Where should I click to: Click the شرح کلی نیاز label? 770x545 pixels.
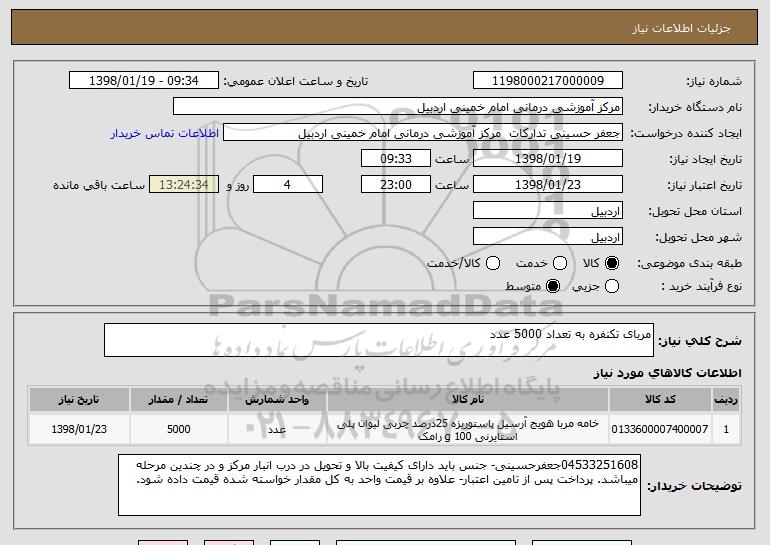pos(700,341)
